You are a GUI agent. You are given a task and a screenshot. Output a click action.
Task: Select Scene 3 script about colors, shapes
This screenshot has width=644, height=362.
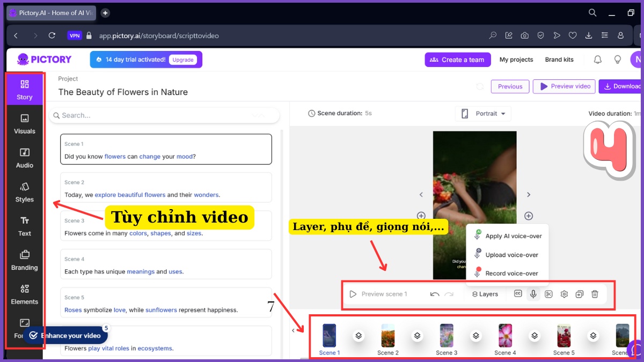[x=166, y=226]
